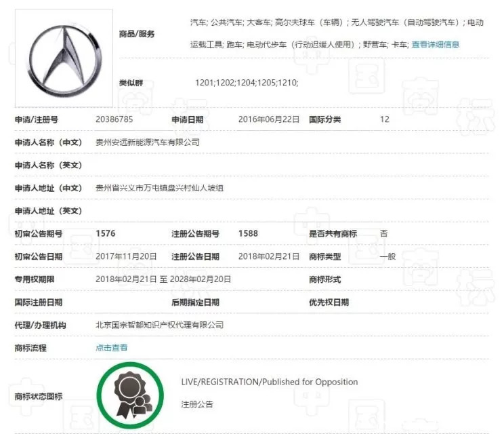
Task: Click agency name 北京国宗智都知识产权代理有限公司
Action: [x=159, y=325]
